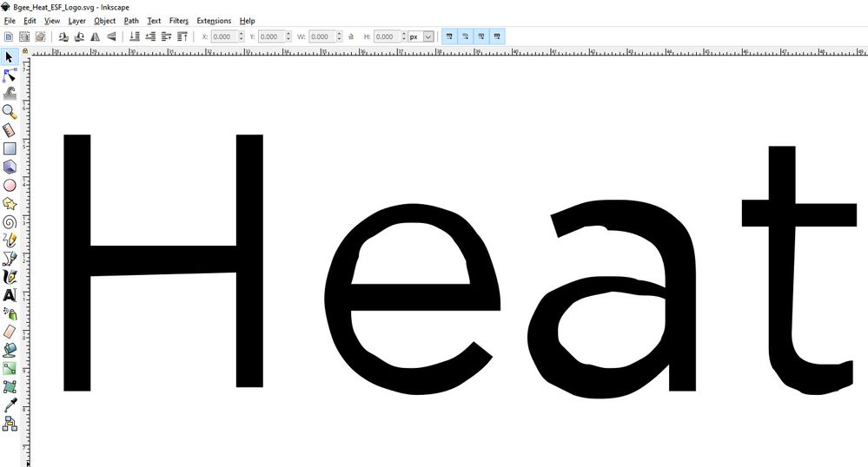Rotate selection 90° counter-clockwise
868x467 pixels.
click(63, 36)
